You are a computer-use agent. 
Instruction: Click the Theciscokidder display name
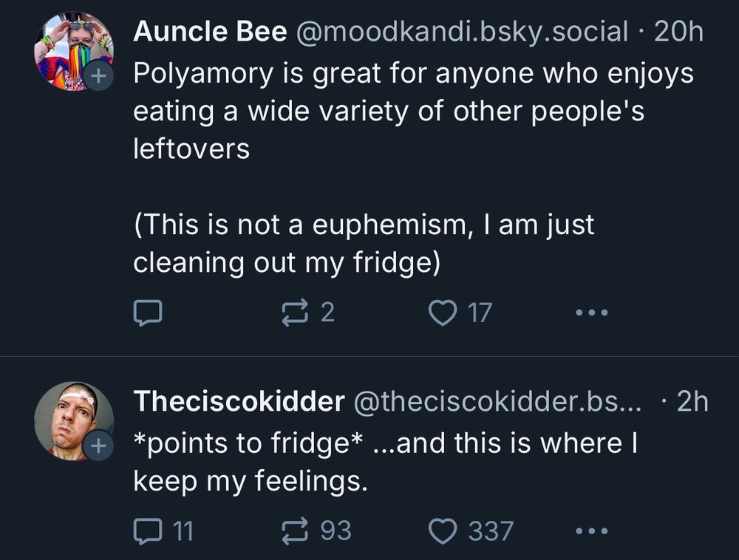click(x=239, y=401)
